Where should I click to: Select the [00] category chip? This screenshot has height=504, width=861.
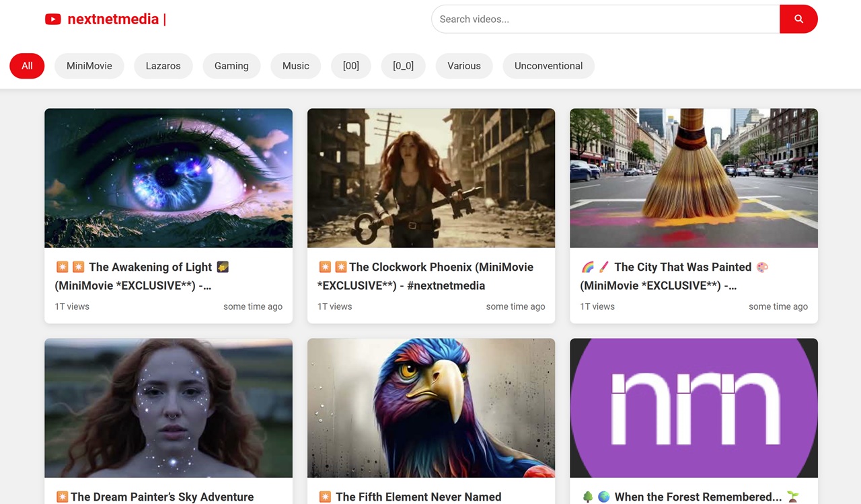350,66
